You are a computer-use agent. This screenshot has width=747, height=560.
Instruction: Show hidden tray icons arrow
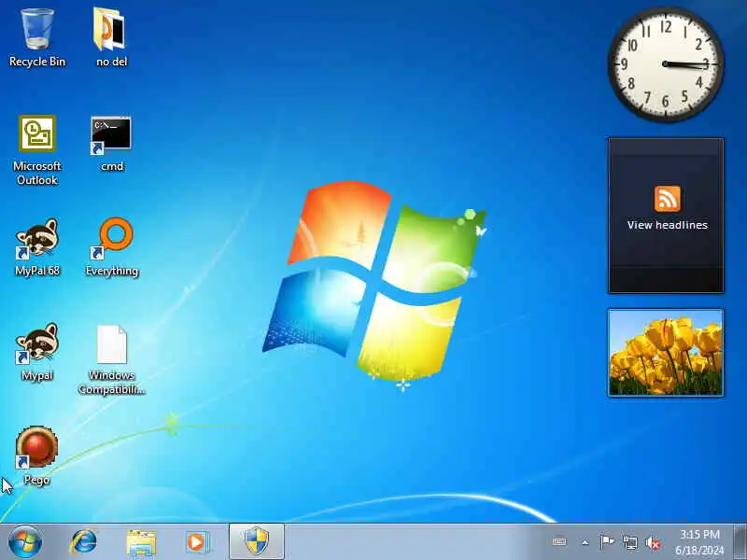585,542
